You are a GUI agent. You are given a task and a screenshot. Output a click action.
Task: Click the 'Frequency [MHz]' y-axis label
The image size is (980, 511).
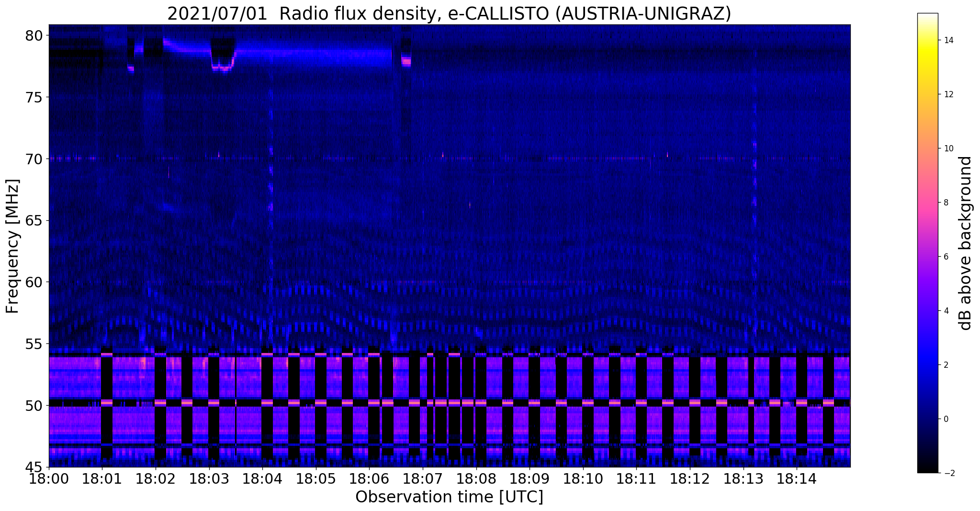point(12,246)
